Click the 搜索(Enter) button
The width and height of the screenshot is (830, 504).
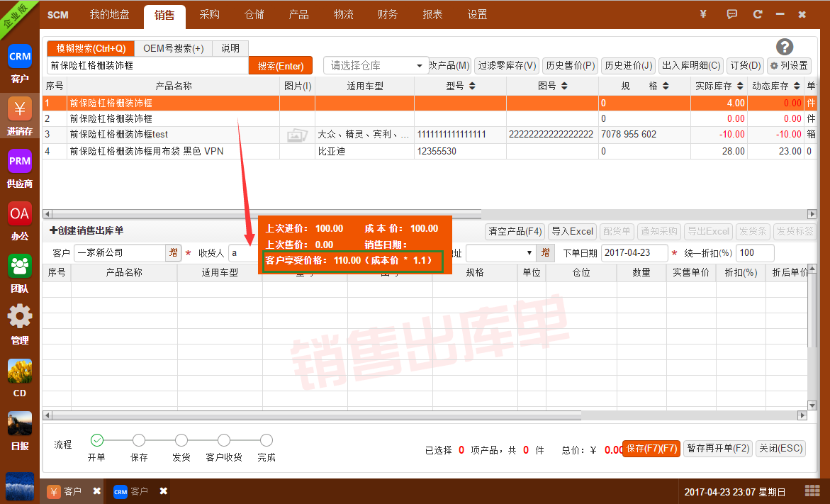click(280, 66)
